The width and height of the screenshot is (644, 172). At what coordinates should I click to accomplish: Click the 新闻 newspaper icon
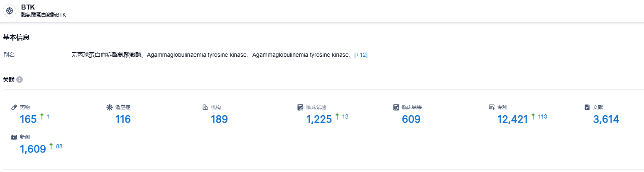(x=14, y=137)
